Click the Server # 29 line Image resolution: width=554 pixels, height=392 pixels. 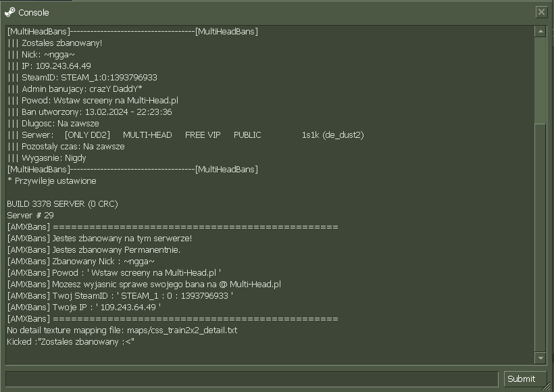[x=30, y=216]
